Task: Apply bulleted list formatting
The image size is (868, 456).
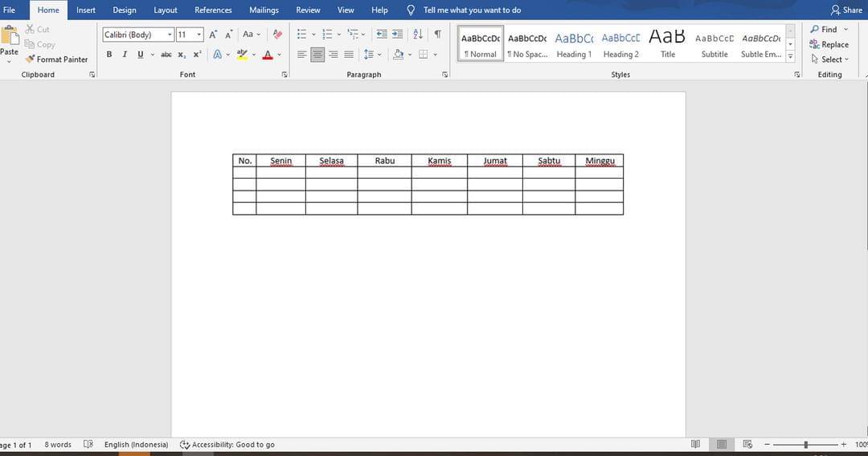Action: (301, 35)
